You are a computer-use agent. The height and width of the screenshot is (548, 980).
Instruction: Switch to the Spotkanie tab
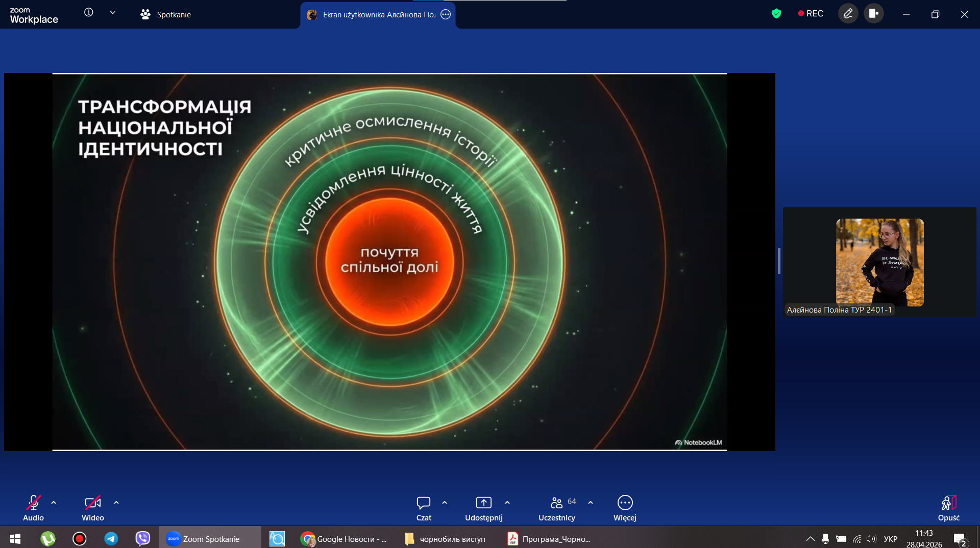[166, 15]
